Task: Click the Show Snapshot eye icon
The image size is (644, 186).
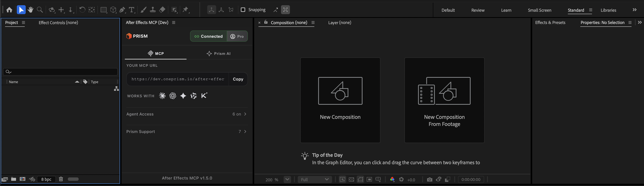Action: tap(439, 180)
